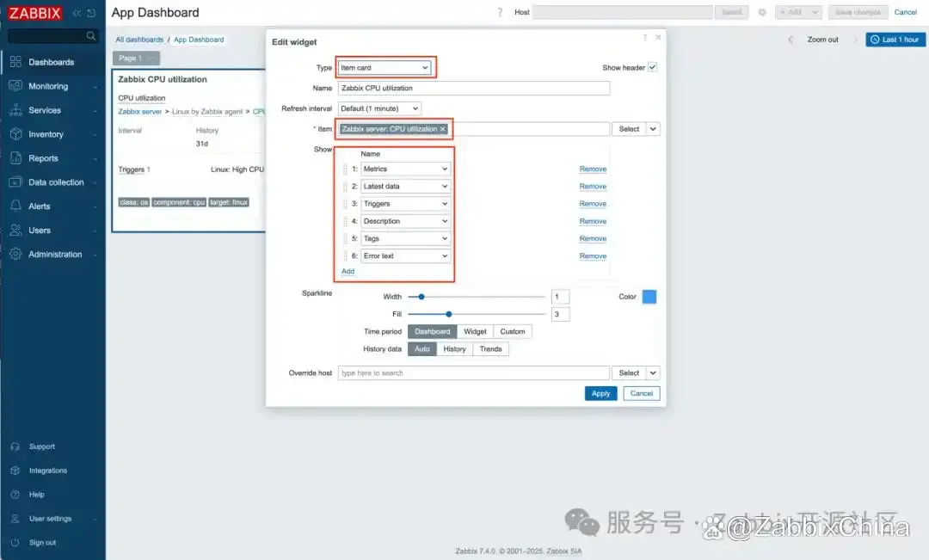Click the sparkline Fill slider

(x=477, y=314)
